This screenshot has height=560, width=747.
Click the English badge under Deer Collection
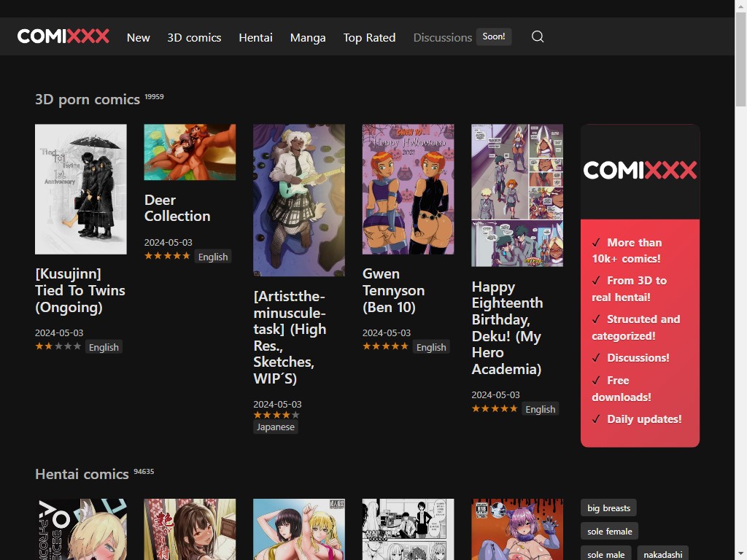[x=213, y=257]
